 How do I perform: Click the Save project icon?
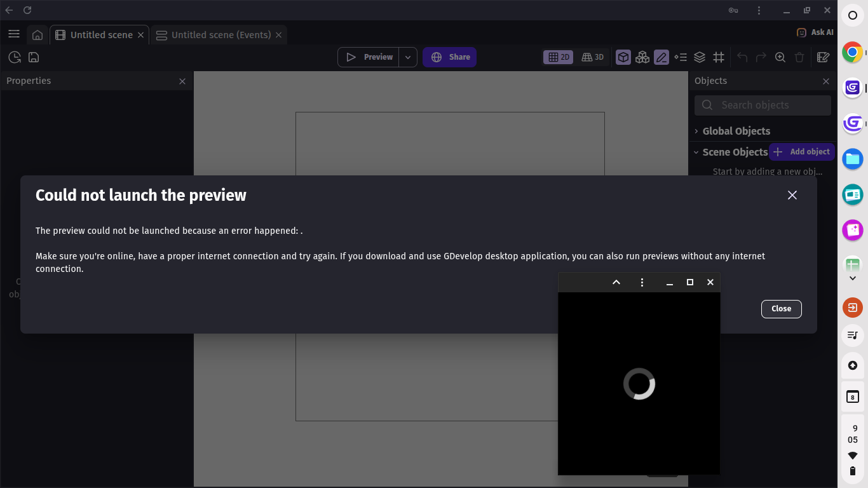click(34, 57)
